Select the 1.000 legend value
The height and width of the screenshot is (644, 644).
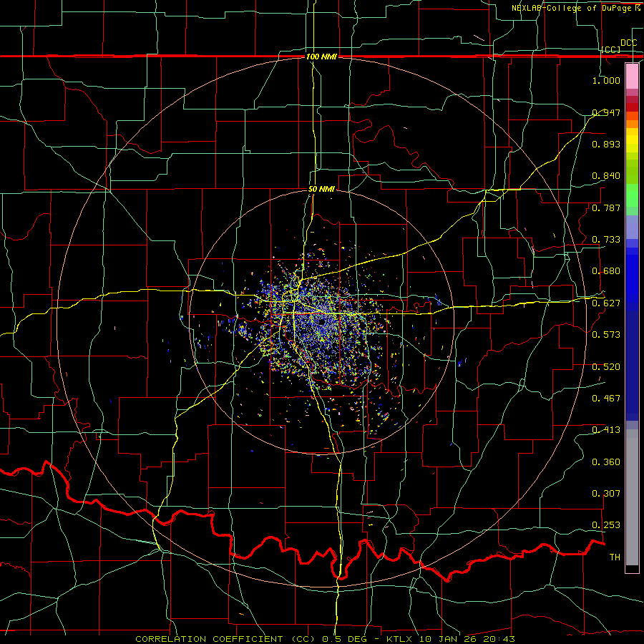pyautogui.click(x=606, y=80)
